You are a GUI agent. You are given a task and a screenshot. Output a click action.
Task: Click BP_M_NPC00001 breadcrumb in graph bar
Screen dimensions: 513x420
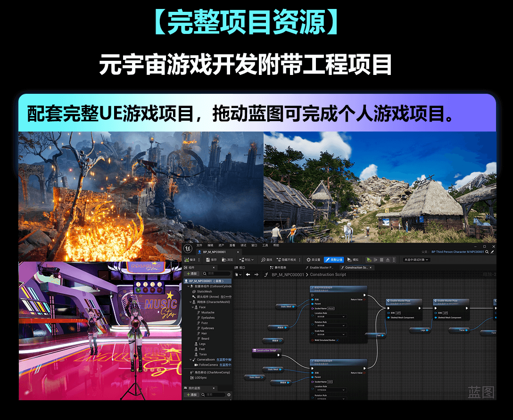[x=288, y=274]
